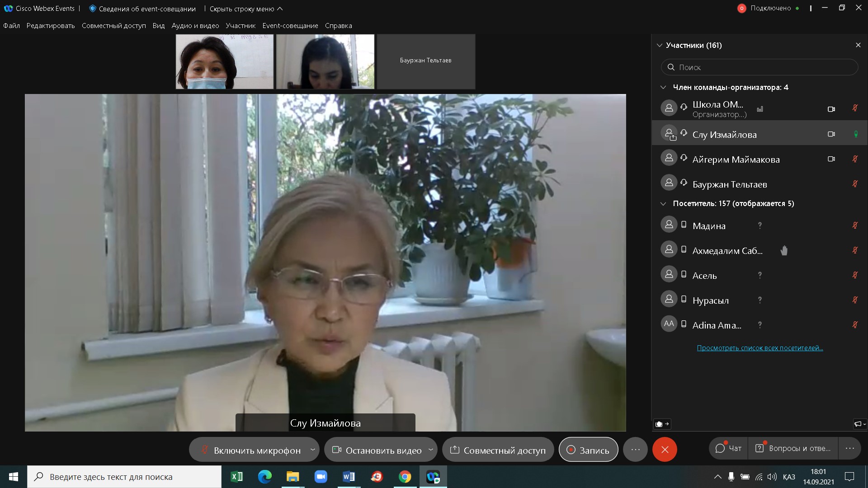Click the raised hand icon next to Ахмедалим
Image resolution: width=868 pixels, height=488 pixels.
click(x=784, y=250)
